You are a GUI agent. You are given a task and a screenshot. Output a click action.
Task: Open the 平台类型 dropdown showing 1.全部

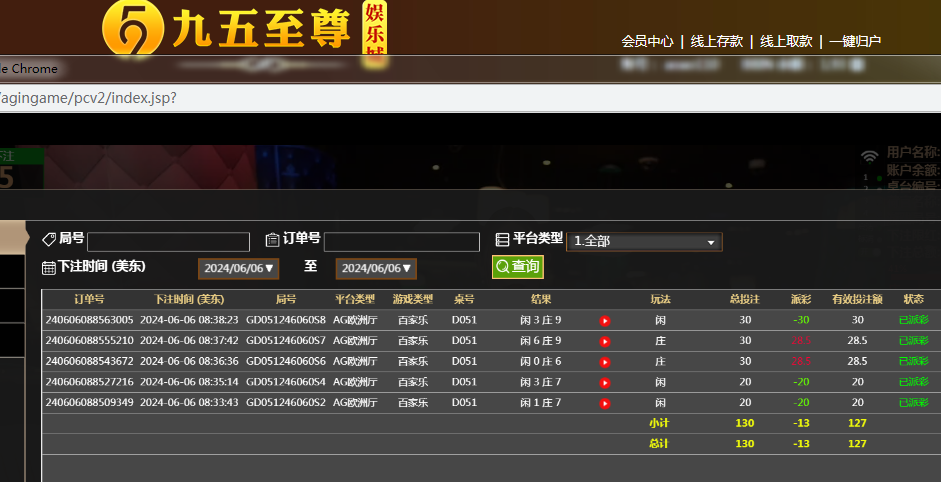point(644,242)
